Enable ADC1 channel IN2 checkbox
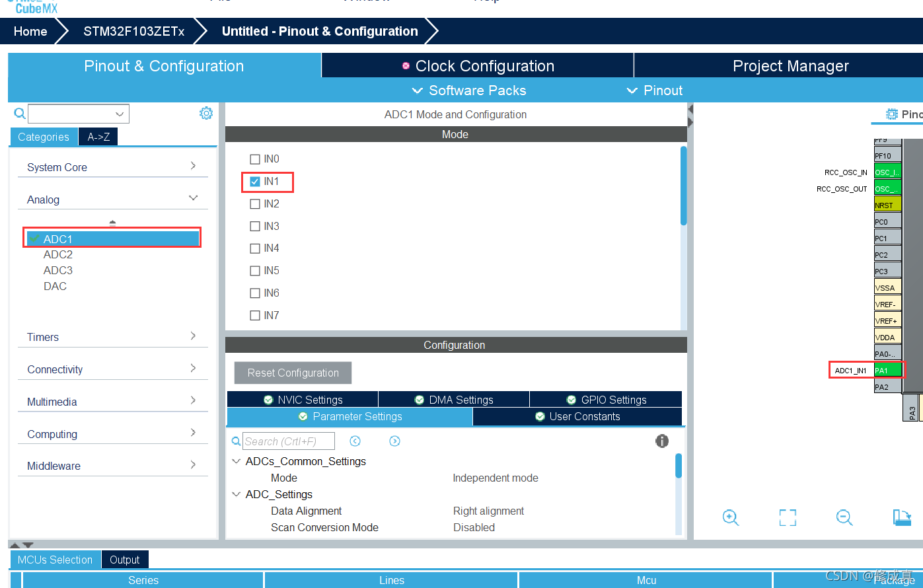923x588 pixels. click(x=255, y=204)
